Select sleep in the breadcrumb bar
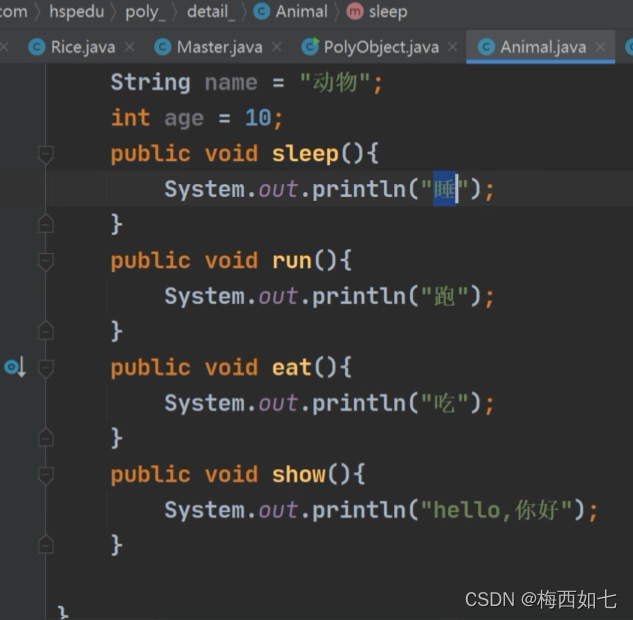633x620 pixels. click(388, 12)
